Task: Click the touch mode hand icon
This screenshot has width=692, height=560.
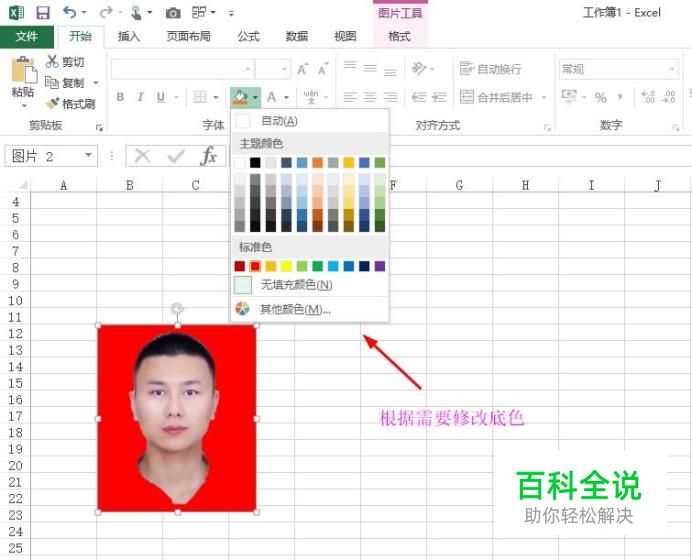Action: (136, 13)
